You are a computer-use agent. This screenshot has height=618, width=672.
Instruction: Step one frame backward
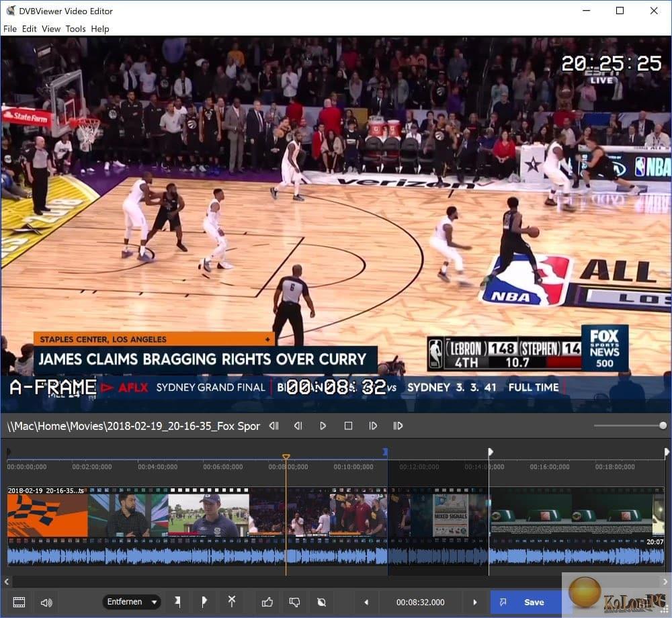298,426
